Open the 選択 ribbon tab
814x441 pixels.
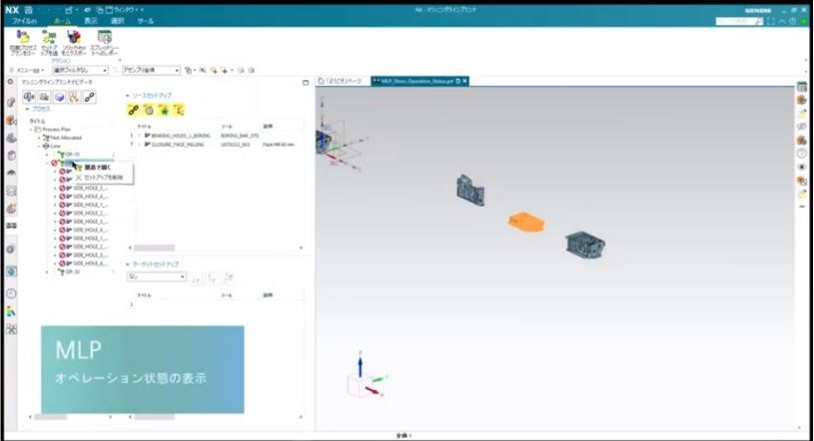(118, 21)
